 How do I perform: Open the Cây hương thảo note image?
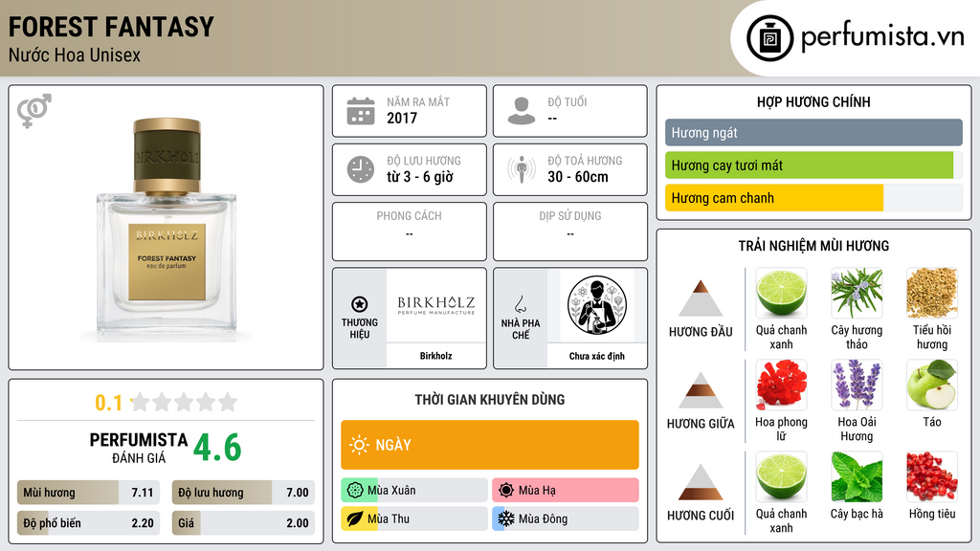click(857, 293)
